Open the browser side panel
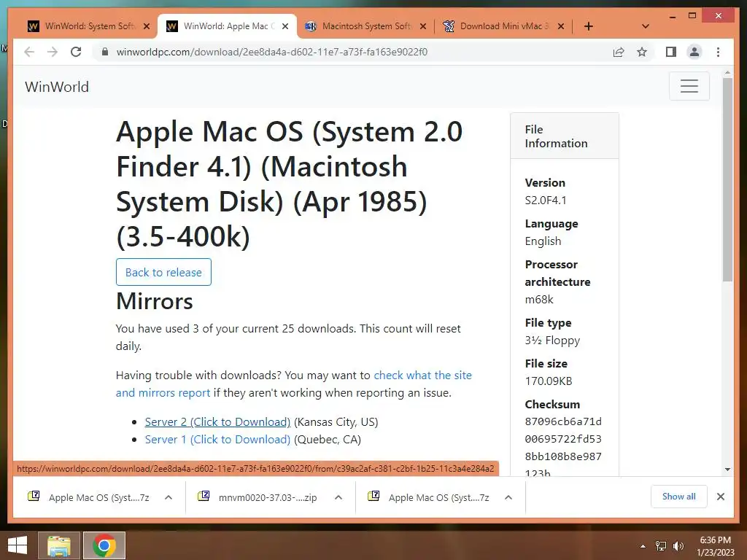The image size is (747, 560). pos(671,52)
